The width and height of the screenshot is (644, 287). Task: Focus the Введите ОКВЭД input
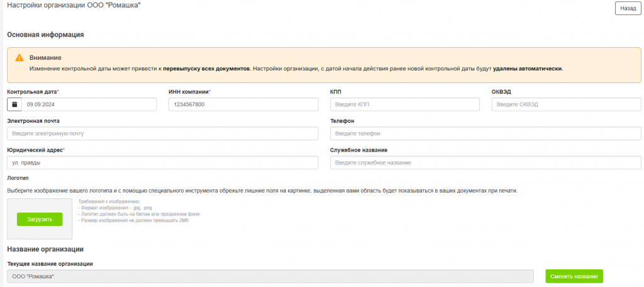tap(567, 104)
